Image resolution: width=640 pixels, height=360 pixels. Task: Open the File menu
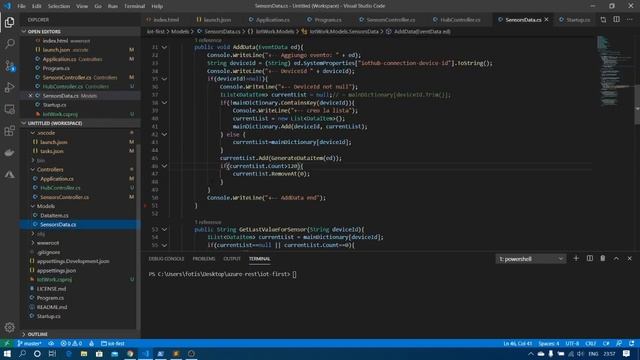click(21, 6)
